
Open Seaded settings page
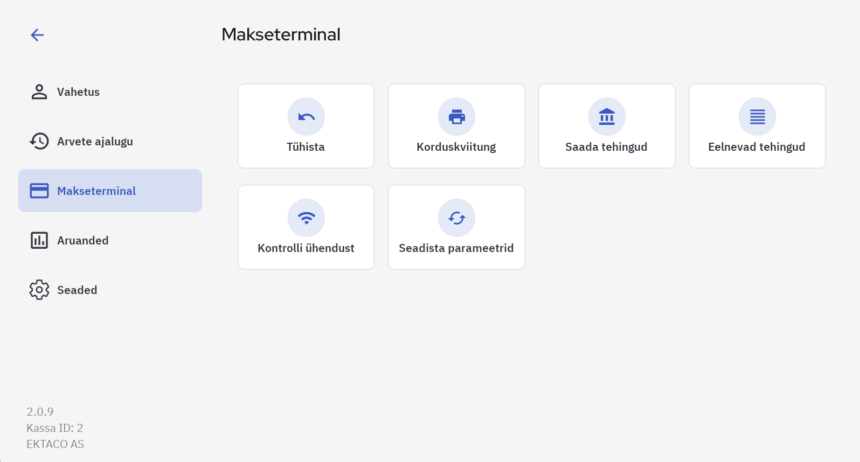coord(77,290)
